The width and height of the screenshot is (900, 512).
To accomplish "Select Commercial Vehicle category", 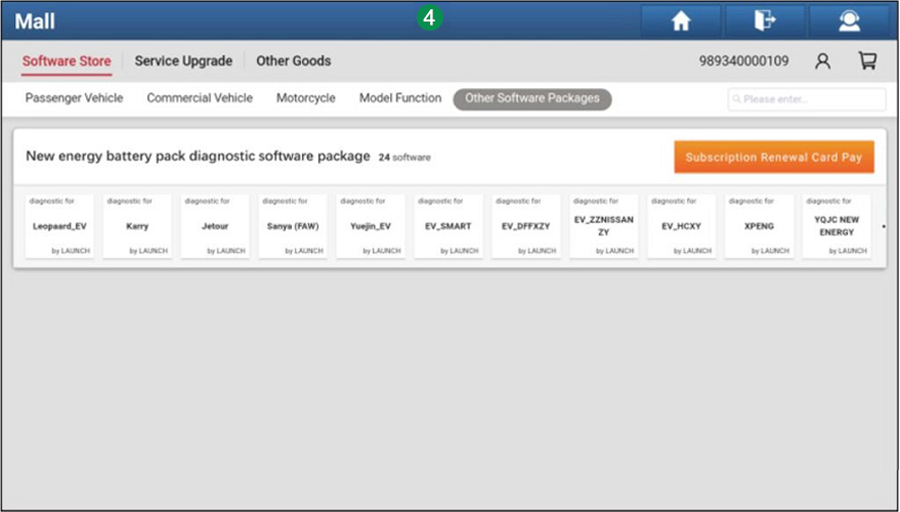I will [200, 98].
